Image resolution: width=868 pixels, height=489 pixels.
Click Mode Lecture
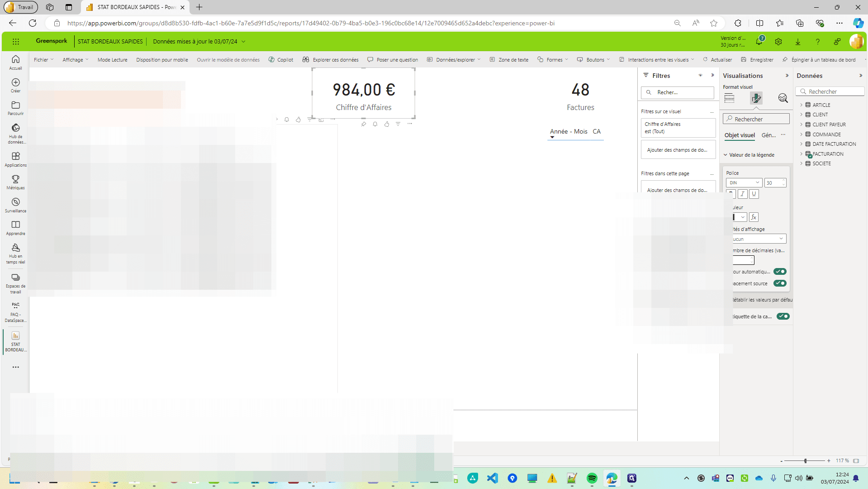coord(113,60)
